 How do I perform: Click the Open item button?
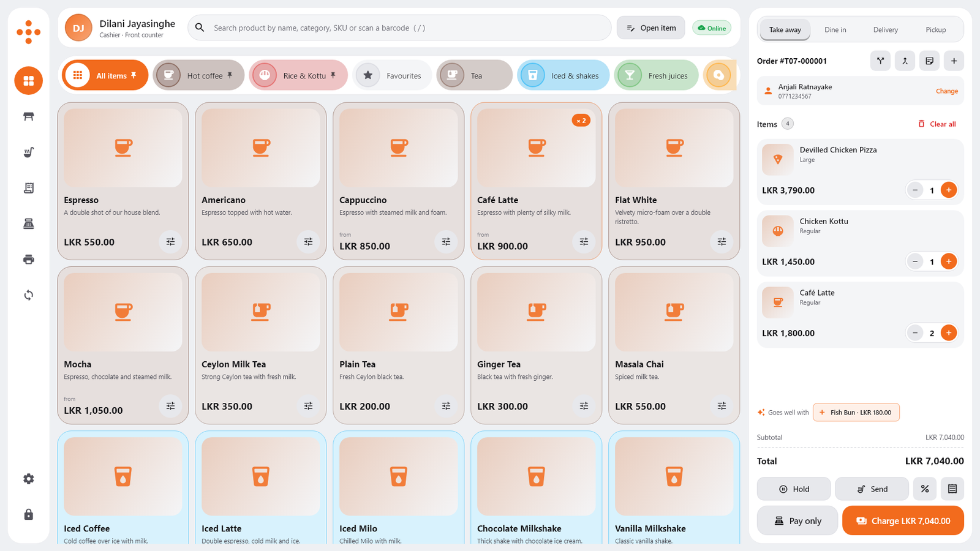651,28
